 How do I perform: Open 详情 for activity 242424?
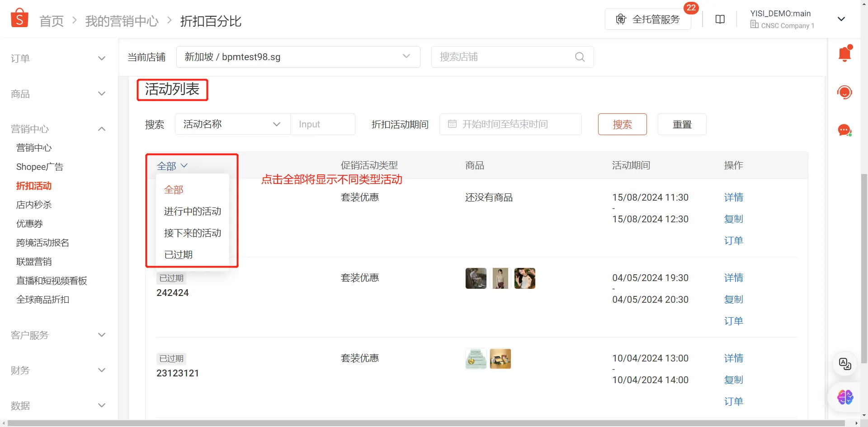(733, 277)
